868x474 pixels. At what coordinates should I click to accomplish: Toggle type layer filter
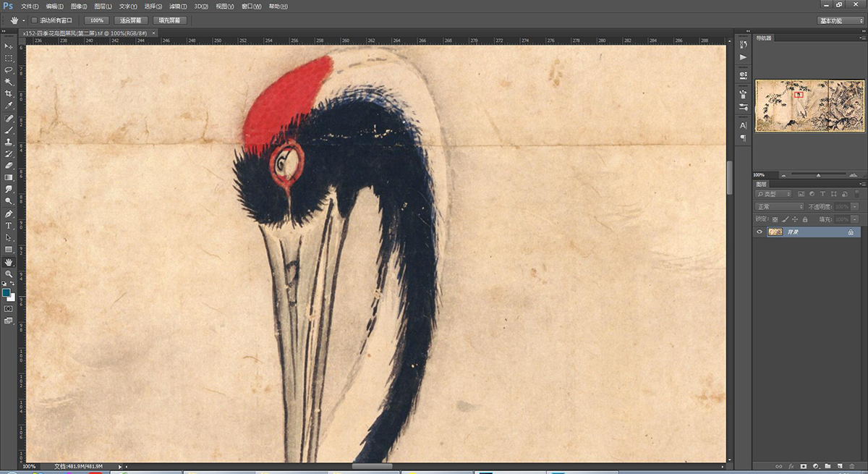(x=822, y=194)
